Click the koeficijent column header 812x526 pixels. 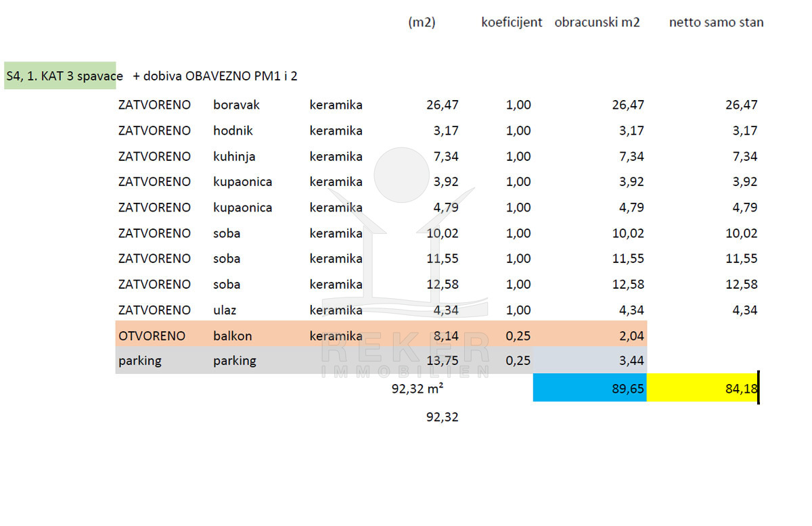512,22
